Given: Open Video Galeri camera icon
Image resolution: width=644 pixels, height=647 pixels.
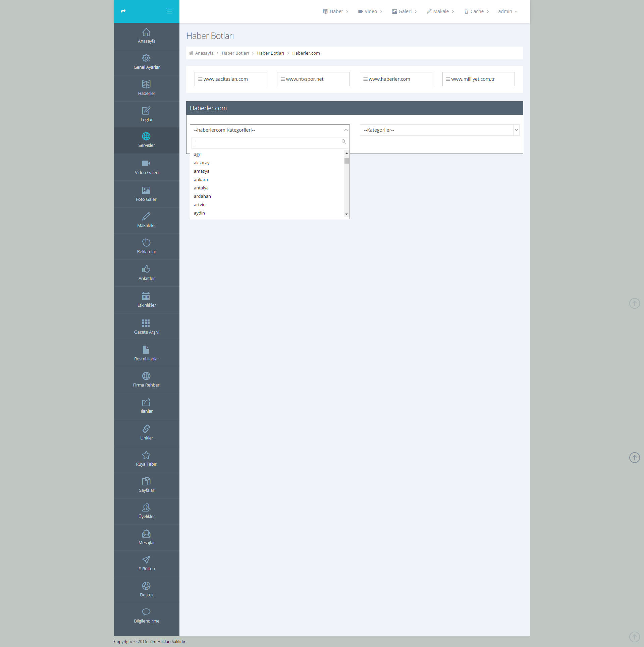Looking at the screenshot, I should coord(146,163).
